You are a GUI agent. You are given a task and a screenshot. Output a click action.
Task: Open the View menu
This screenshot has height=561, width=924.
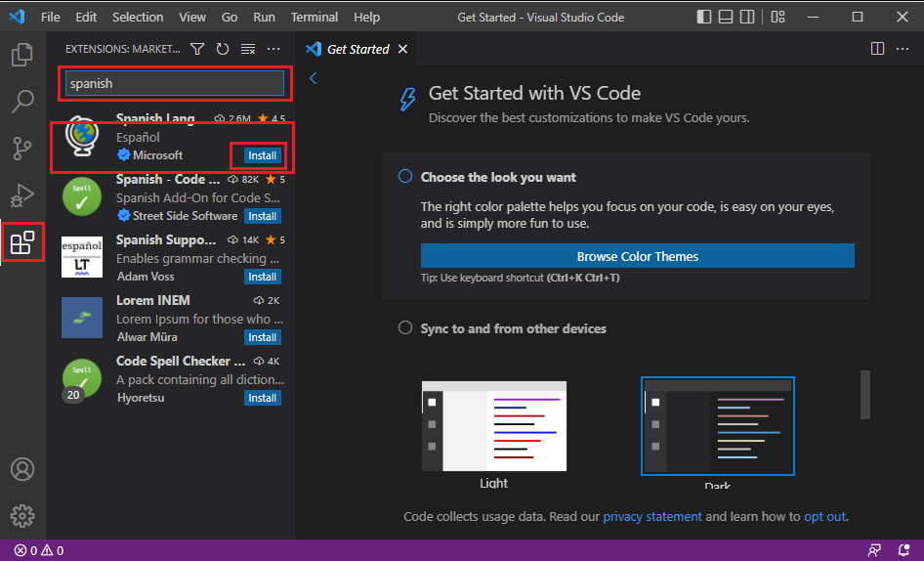192,18
